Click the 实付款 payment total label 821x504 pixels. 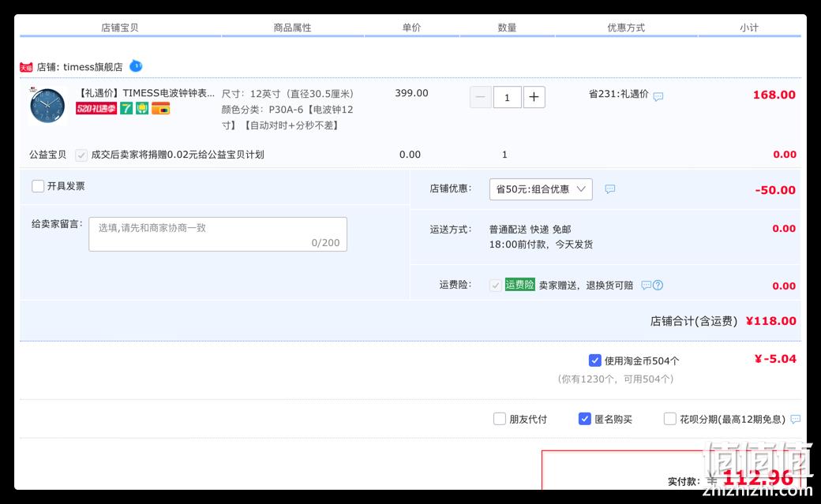click(684, 481)
